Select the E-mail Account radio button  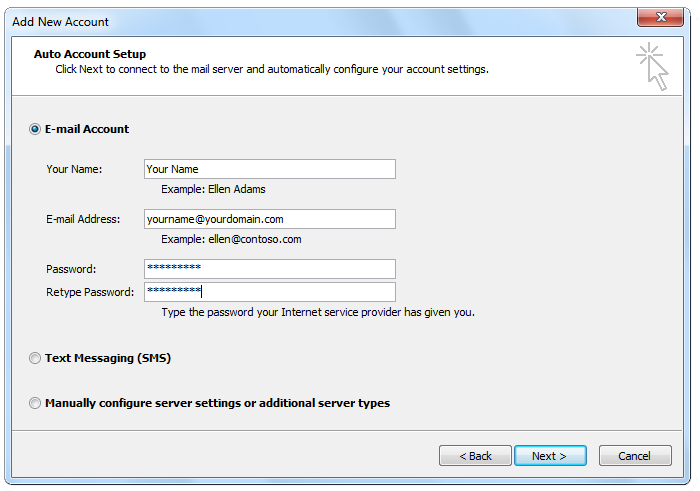(35, 129)
